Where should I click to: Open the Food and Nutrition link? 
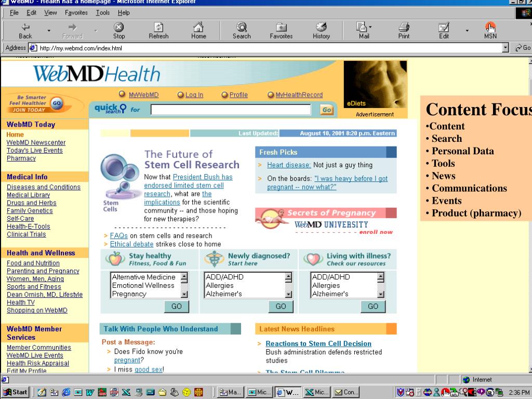click(x=33, y=263)
